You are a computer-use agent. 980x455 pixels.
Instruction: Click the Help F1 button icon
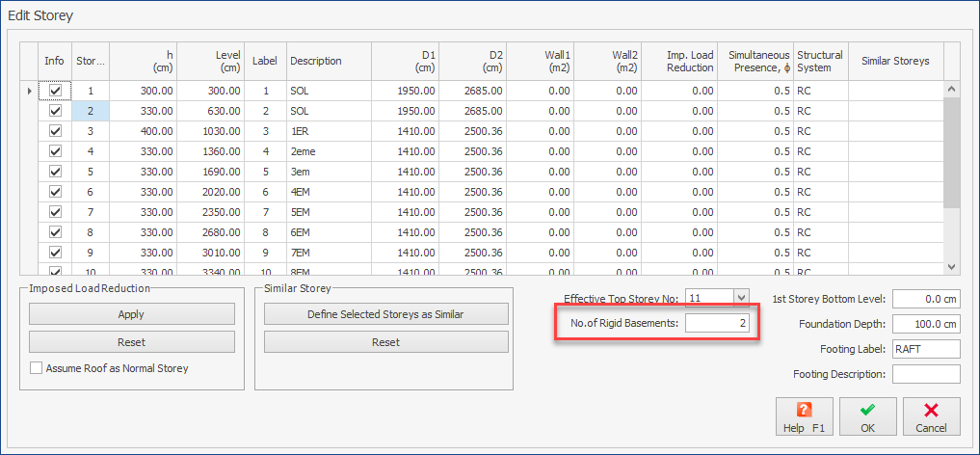805,410
